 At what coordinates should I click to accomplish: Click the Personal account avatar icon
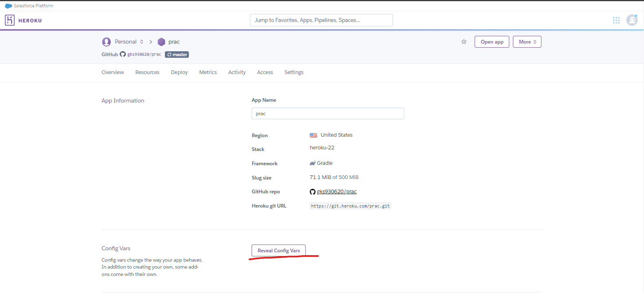point(106,42)
